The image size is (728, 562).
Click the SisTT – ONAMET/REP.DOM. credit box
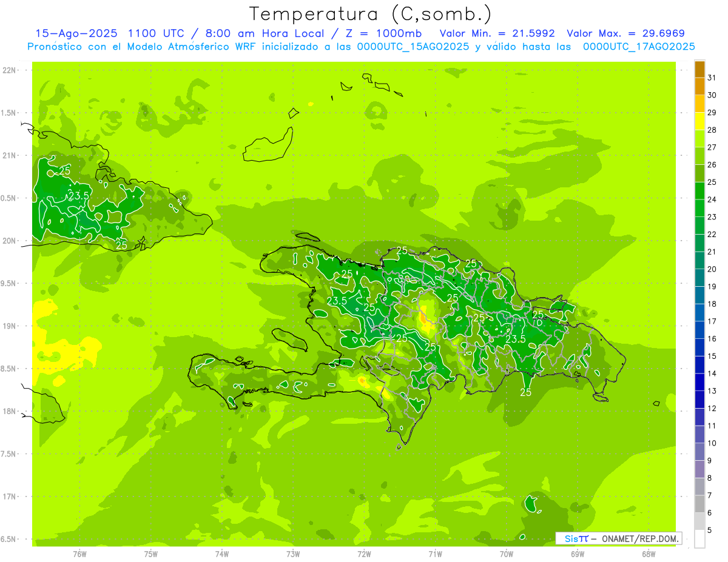click(x=619, y=538)
